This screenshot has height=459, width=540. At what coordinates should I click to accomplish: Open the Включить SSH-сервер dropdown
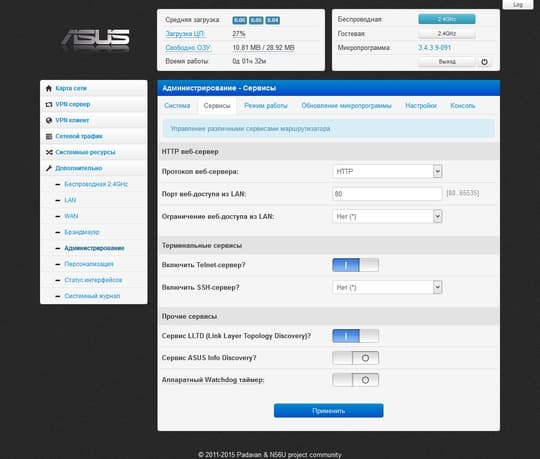tap(387, 287)
